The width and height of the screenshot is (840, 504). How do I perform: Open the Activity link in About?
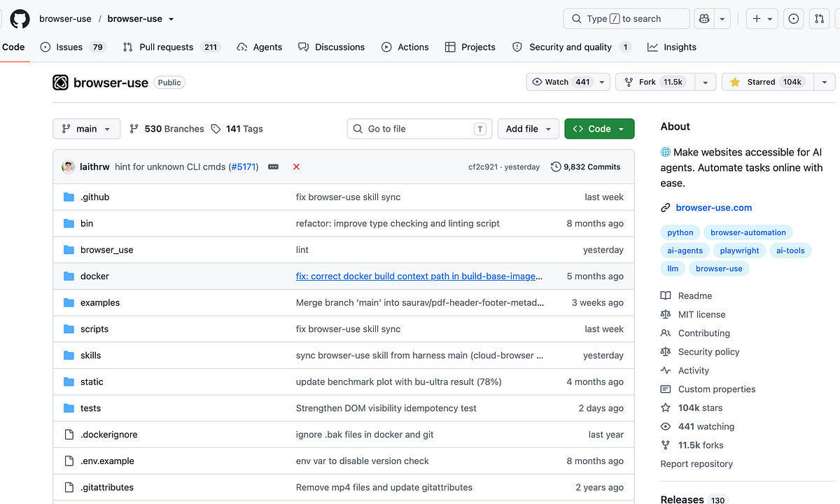click(x=685, y=370)
